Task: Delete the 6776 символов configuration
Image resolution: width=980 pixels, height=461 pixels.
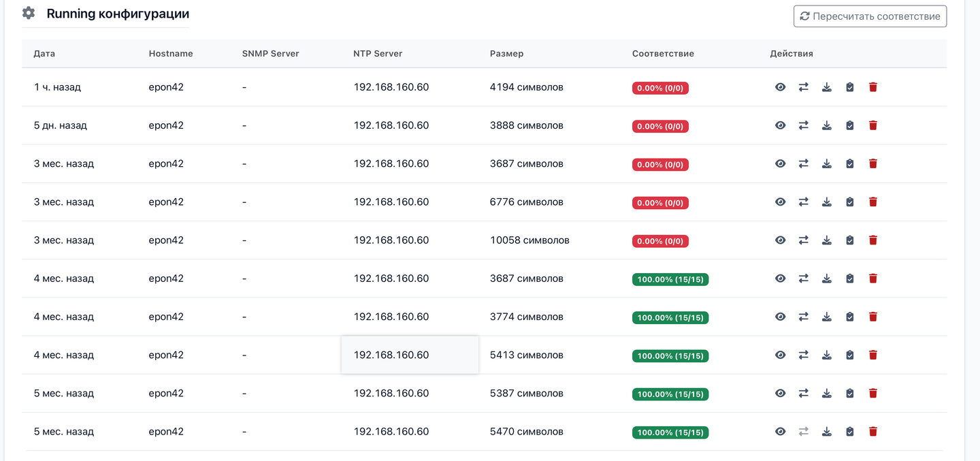Action: click(873, 202)
